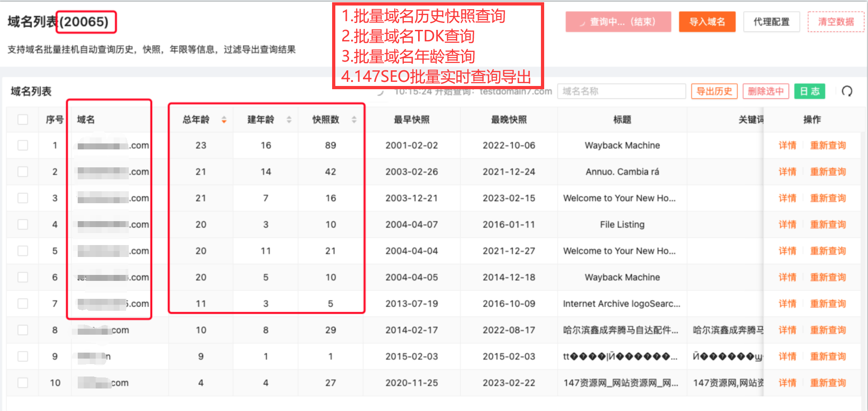Open 详情 for row 6

coord(787,277)
